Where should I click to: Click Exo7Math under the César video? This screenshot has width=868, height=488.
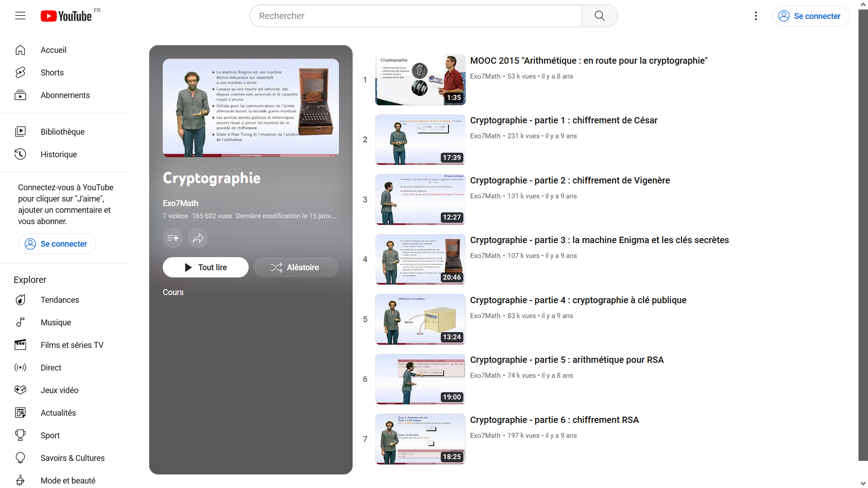(x=485, y=136)
